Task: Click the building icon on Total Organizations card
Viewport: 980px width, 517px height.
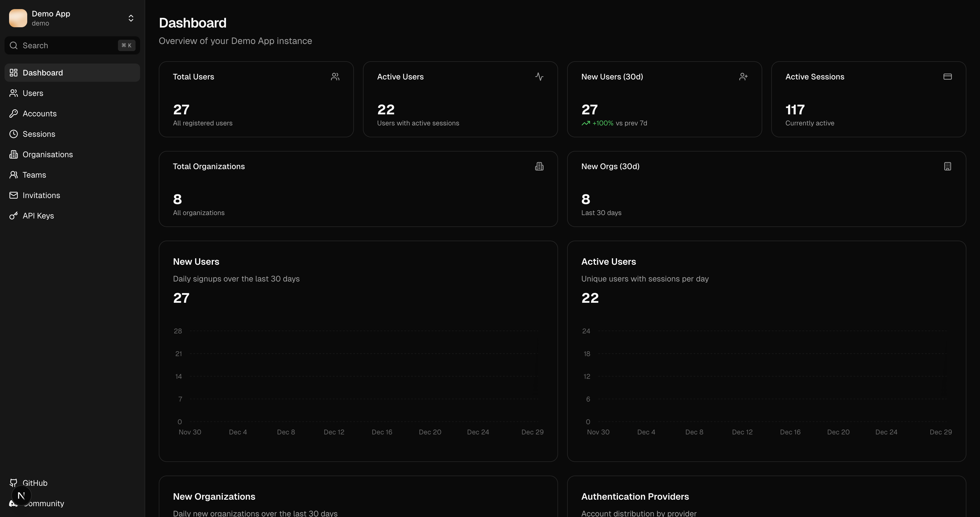Action: click(x=539, y=166)
